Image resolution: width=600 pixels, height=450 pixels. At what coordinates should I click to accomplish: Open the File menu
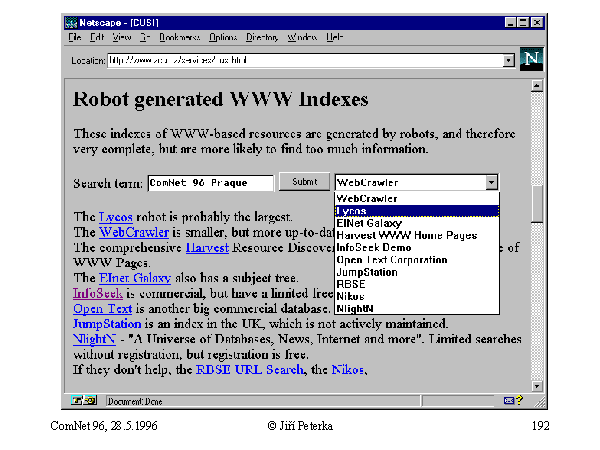coord(75,37)
